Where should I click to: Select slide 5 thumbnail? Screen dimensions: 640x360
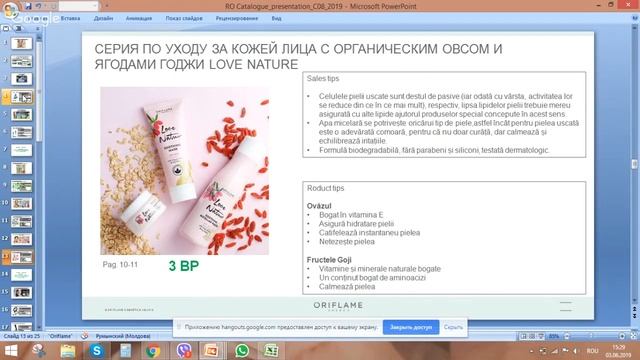click(x=21, y=114)
